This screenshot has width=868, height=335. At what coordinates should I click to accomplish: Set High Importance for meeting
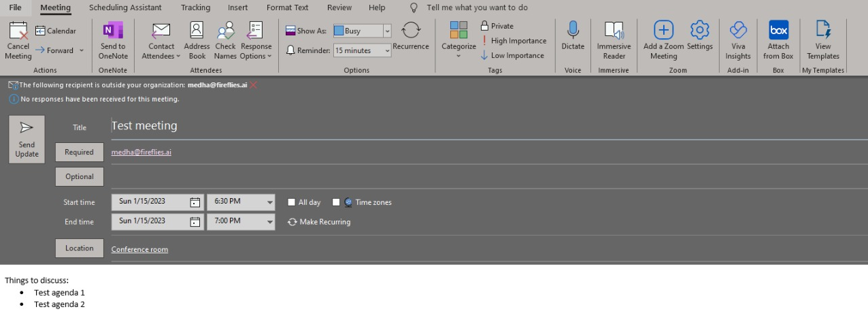click(x=514, y=41)
